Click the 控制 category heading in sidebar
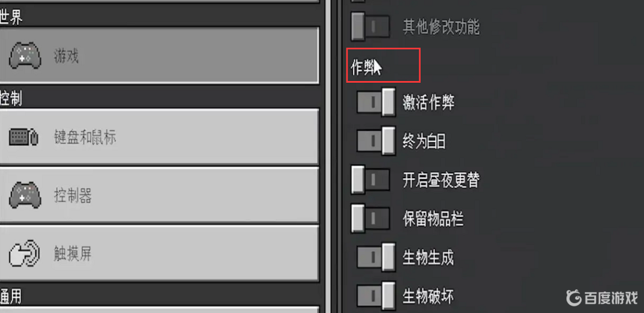Viewport: 644px width, 313px height. [x=11, y=99]
